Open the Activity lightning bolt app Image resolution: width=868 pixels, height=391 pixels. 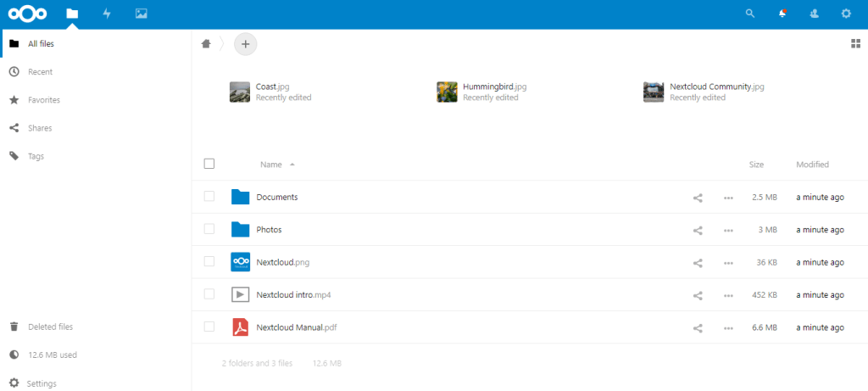point(106,14)
